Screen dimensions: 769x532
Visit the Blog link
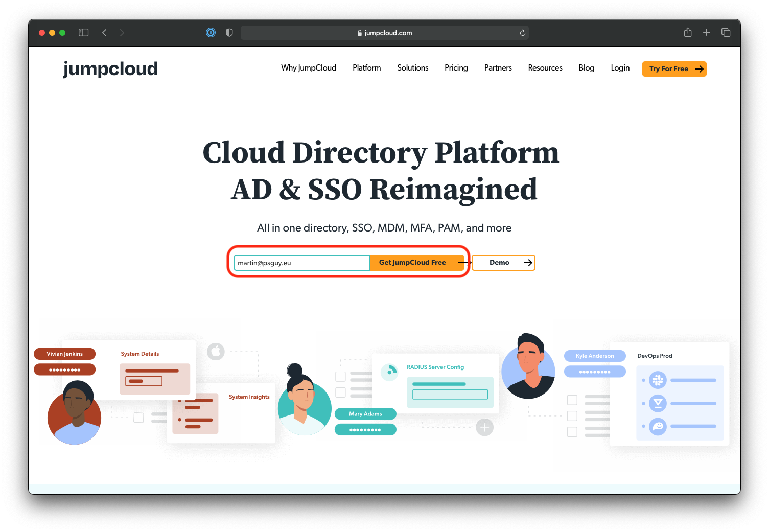point(587,68)
